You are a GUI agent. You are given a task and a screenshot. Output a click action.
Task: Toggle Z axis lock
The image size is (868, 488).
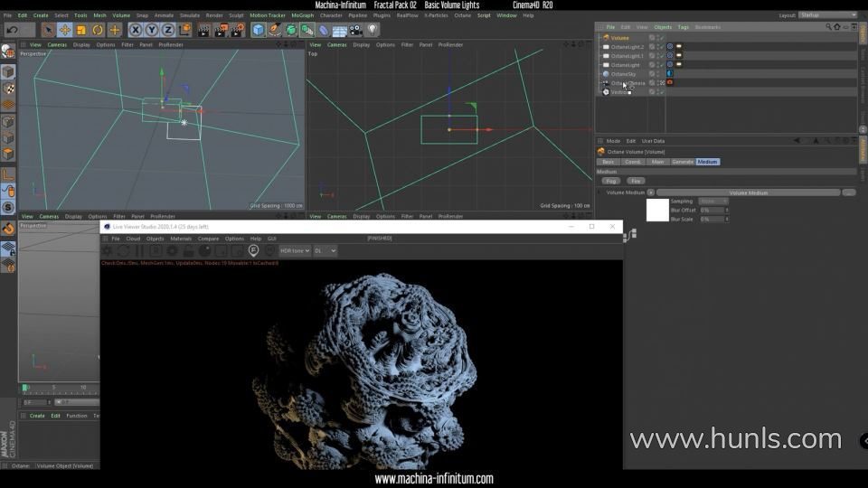[167, 30]
